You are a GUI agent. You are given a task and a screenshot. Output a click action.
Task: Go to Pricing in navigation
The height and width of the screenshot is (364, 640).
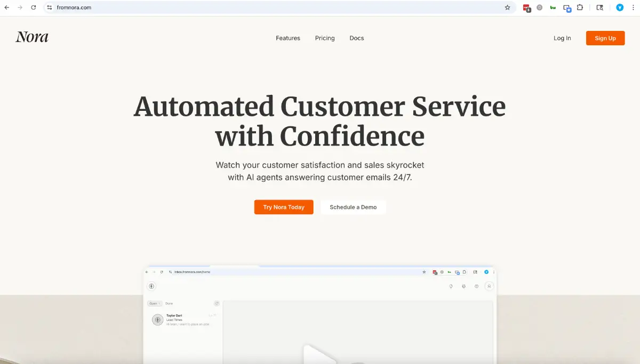(325, 38)
